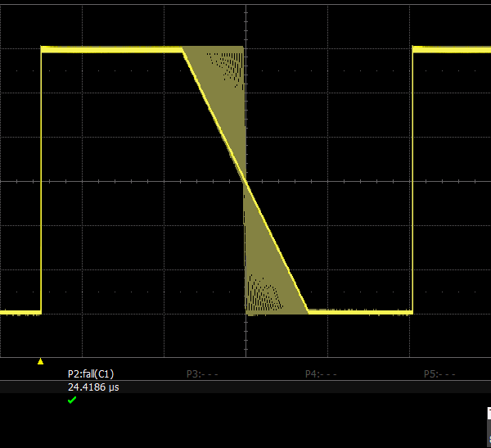Click the second rising edge at right

pos(412,180)
